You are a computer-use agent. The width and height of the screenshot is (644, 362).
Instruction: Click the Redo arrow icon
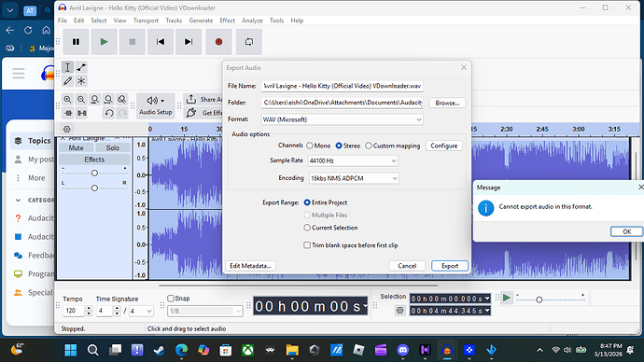[x=122, y=113]
